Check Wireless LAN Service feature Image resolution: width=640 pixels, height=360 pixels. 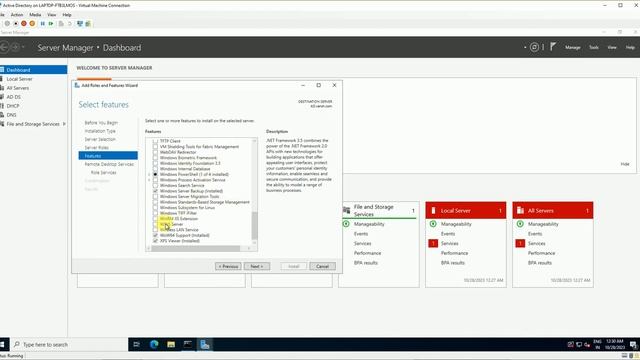155,230
